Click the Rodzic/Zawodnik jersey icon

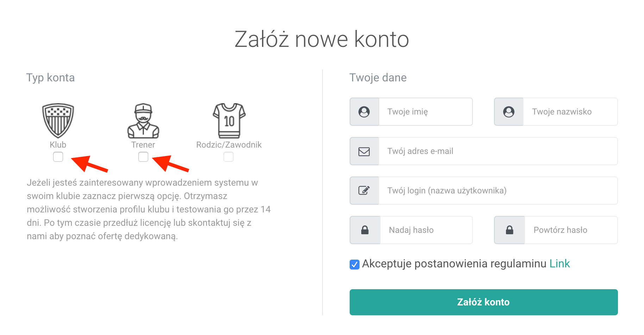click(x=229, y=120)
